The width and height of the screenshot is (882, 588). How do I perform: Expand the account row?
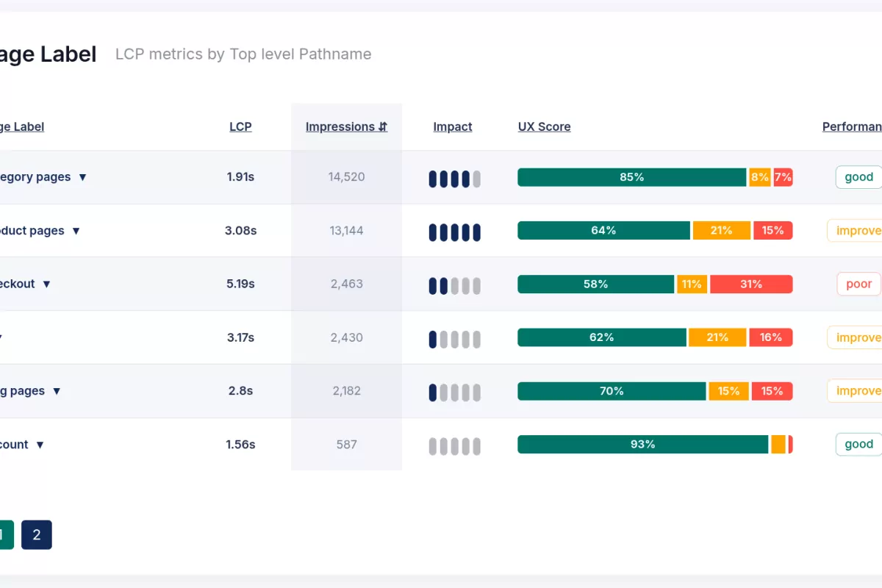point(40,444)
